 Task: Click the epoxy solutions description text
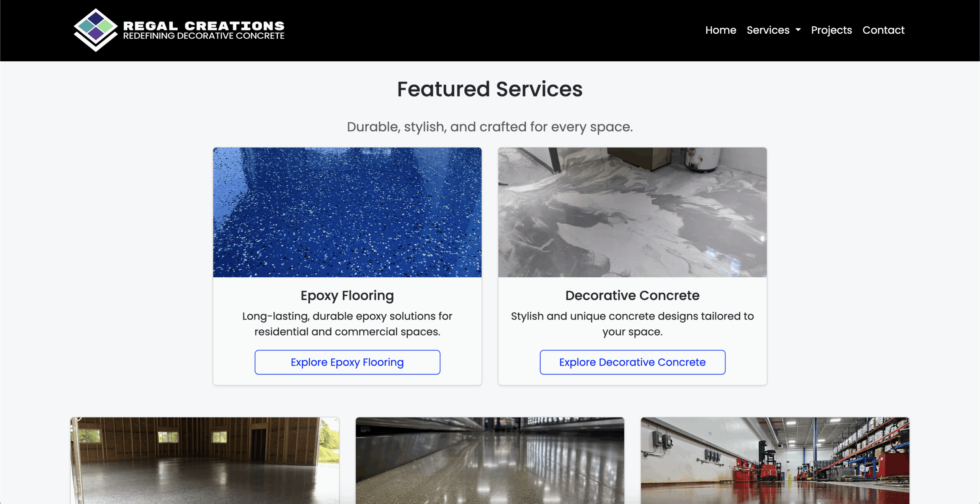[347, 324]
